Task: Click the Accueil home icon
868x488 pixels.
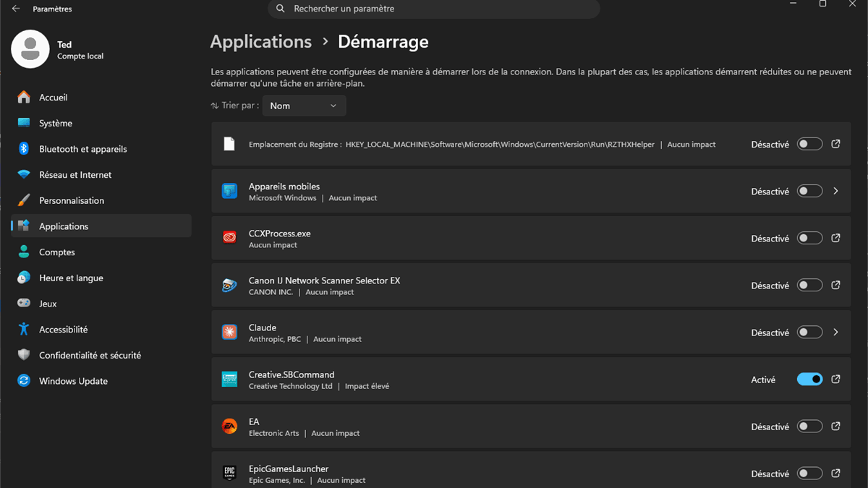Action: [24, 97]
